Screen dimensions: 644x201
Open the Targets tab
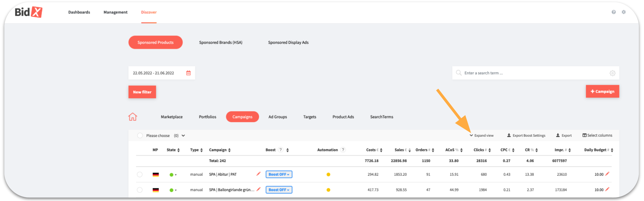click(310, 117)
